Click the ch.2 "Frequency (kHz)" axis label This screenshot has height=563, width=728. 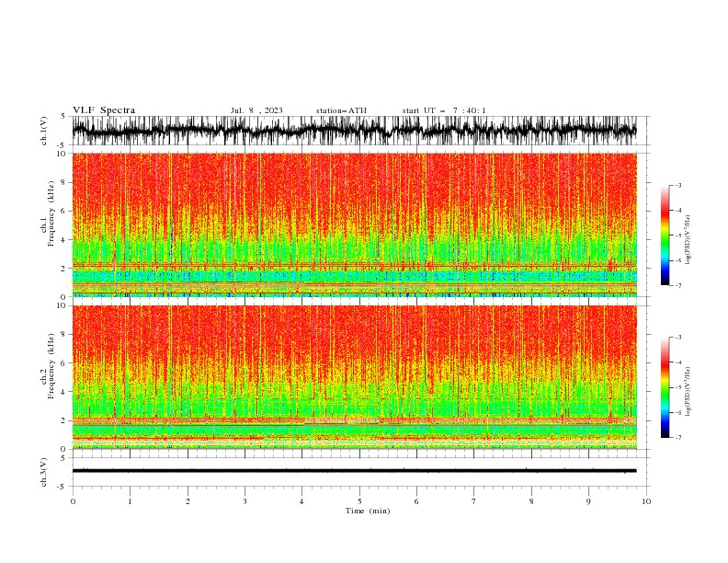click(51, 366)
